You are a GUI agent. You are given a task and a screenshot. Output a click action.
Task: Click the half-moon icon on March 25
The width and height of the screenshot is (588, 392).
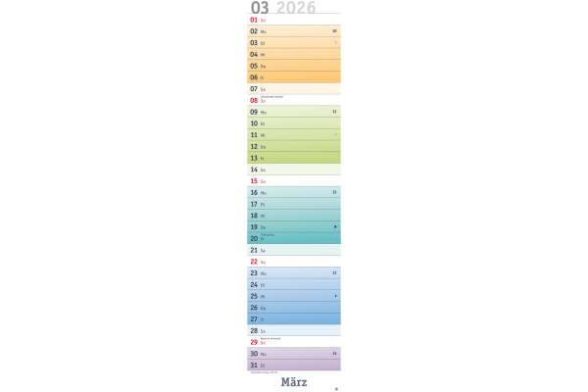point(335,296)
